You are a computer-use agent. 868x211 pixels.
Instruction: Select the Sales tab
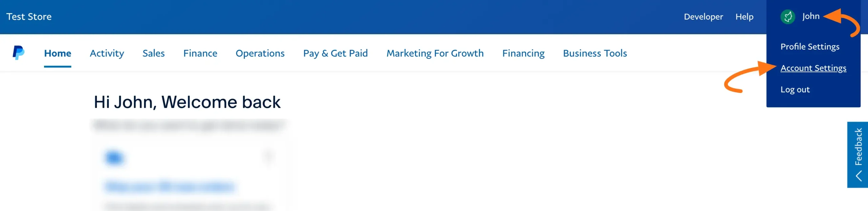153,53
